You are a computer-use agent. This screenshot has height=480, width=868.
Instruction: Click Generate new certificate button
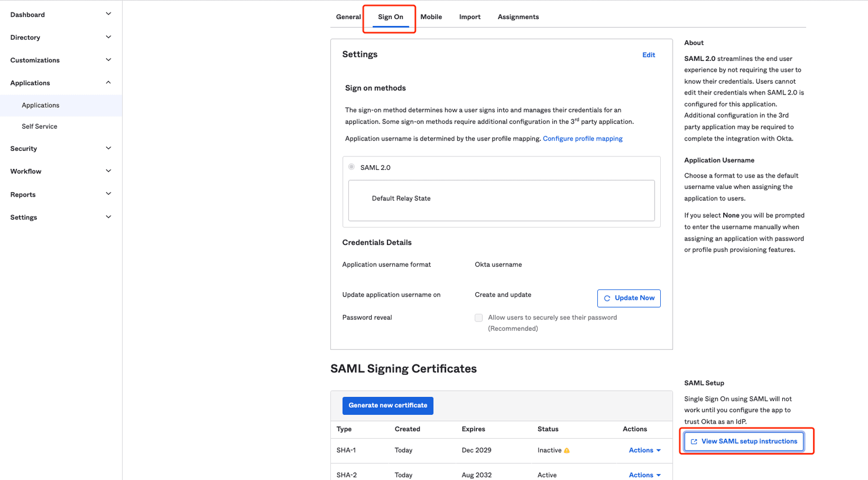click(388, 406)
